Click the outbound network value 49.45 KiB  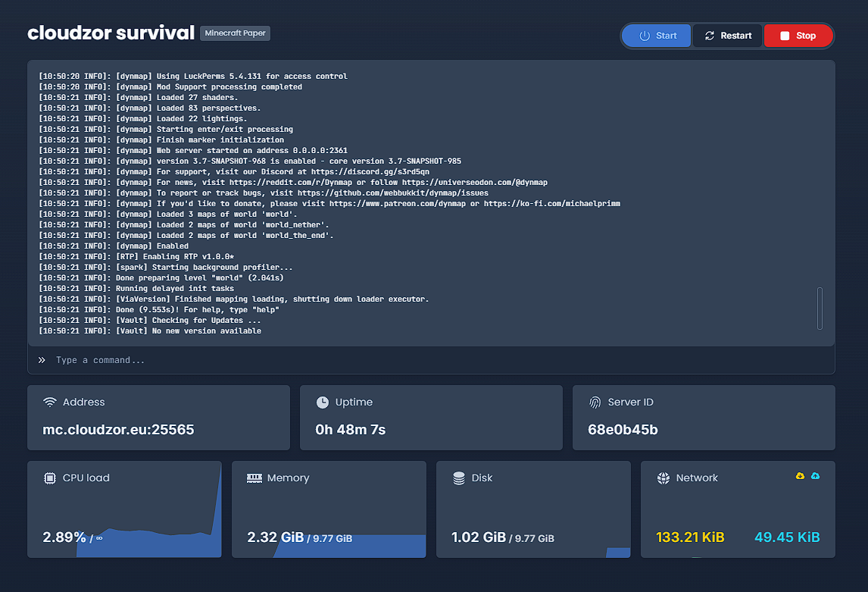(787, 537)
